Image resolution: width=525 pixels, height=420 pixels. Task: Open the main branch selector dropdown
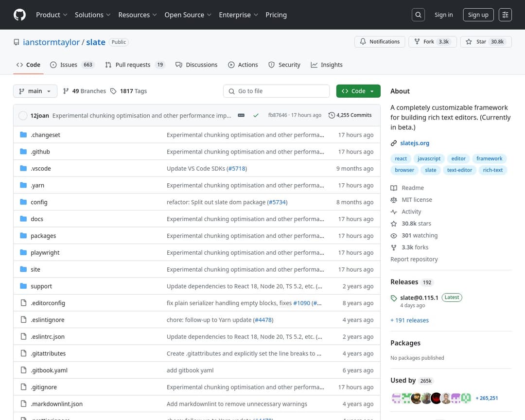tap(35, 91)
